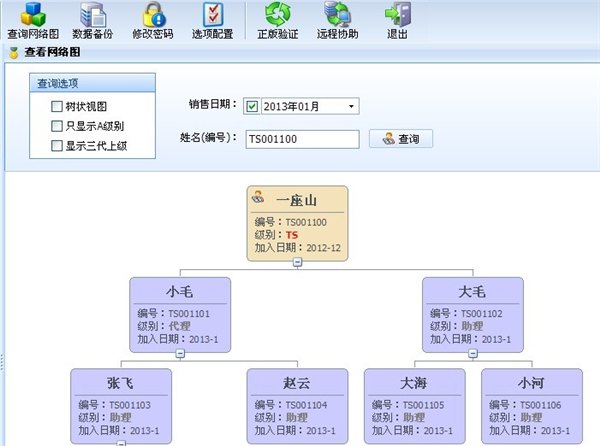
Task: Click the user icon in 一座山 card
Action: (x=258, y=197)
